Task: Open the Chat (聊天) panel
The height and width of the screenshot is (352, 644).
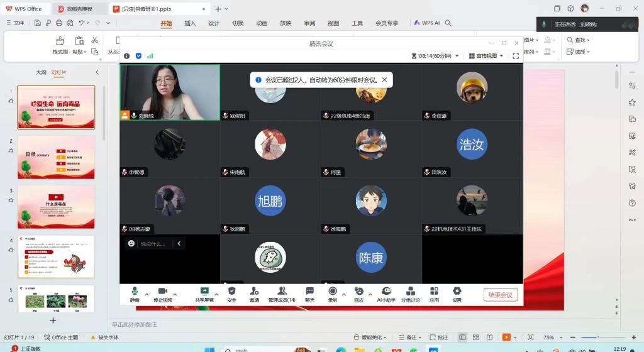Action: pyautogui.click(x=309, y=294)
